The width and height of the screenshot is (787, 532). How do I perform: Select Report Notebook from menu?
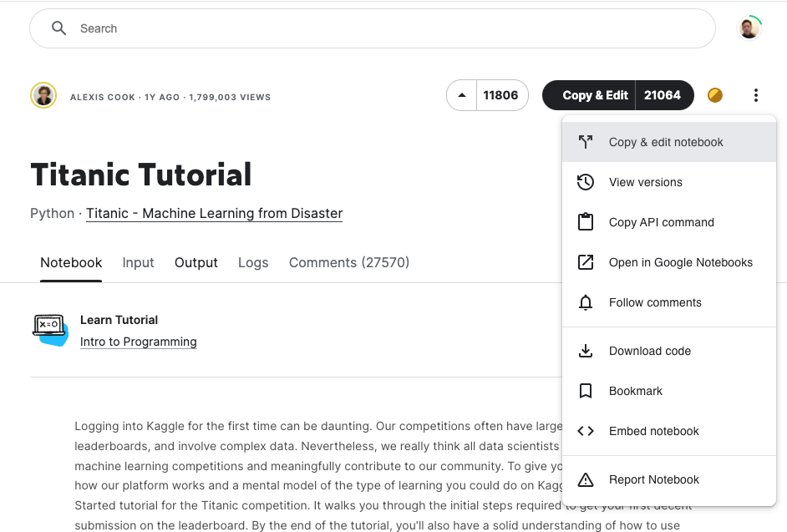[669, 480]
